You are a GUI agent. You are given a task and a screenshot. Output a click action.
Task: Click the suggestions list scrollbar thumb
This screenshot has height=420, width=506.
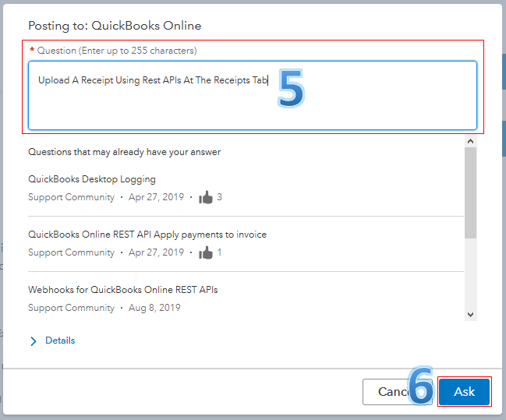pos(470,193)
